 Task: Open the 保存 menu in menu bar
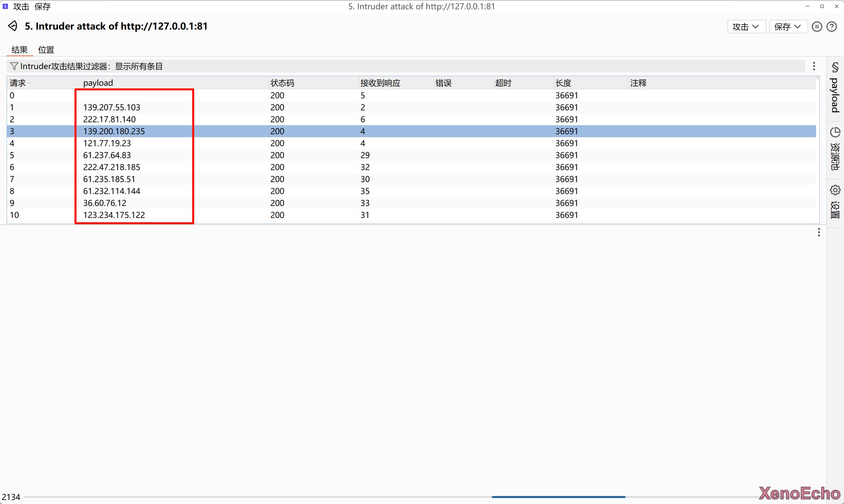point(43,6)
